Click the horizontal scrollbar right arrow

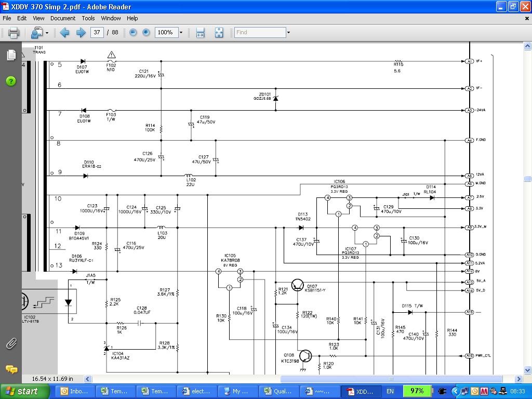pos(519,379)
